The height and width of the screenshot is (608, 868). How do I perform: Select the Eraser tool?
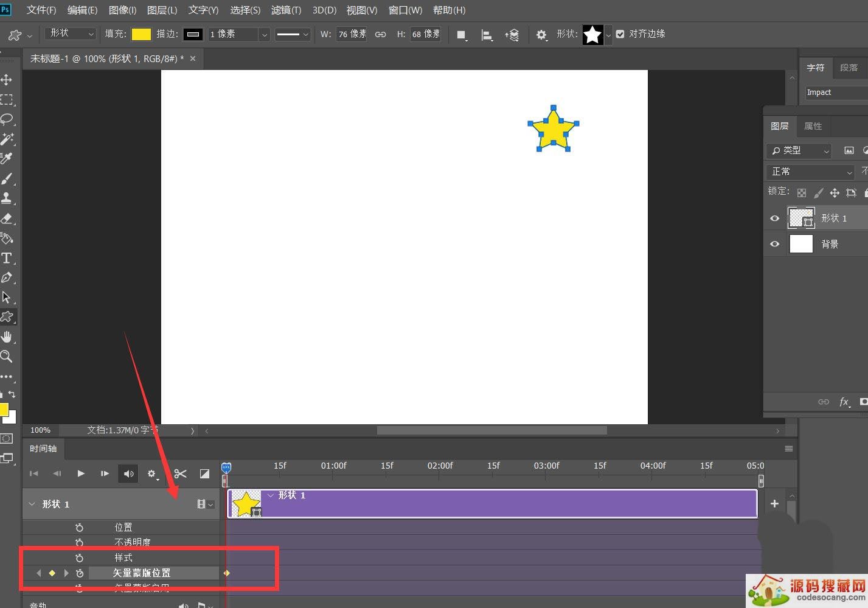tap(7, 218)
